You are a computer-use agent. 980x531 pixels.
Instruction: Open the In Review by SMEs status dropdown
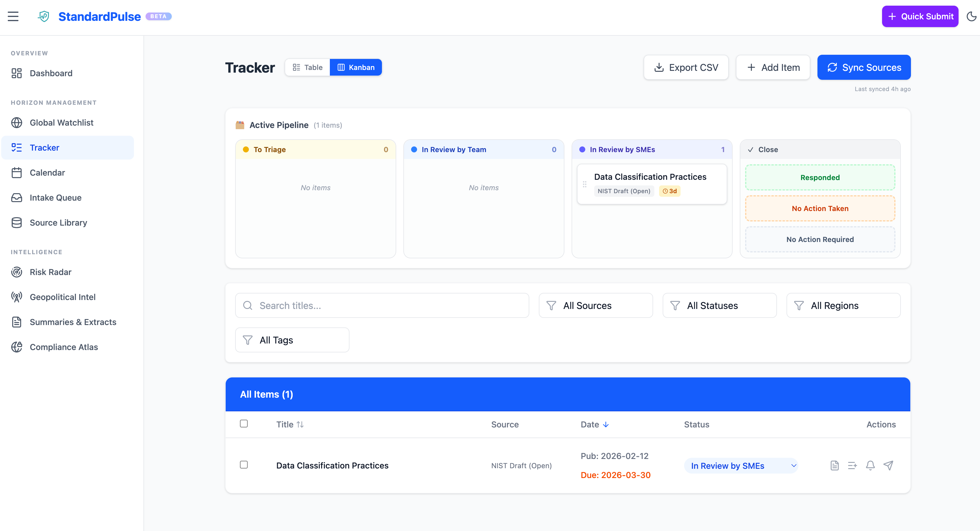(741, 465)
